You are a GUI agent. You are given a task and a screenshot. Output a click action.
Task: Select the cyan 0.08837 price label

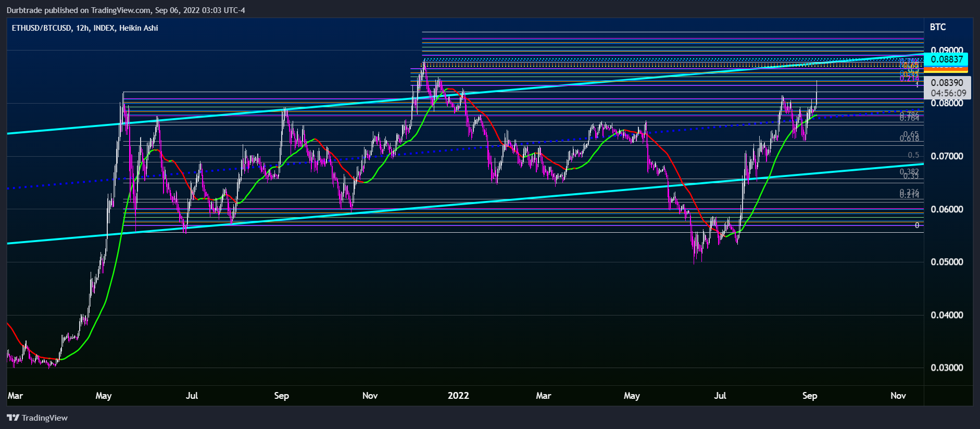[946, 59]
